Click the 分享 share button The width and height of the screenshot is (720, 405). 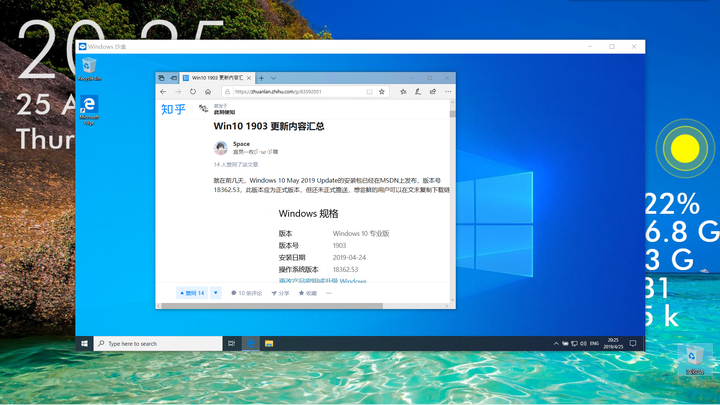[x=280, y=293]
